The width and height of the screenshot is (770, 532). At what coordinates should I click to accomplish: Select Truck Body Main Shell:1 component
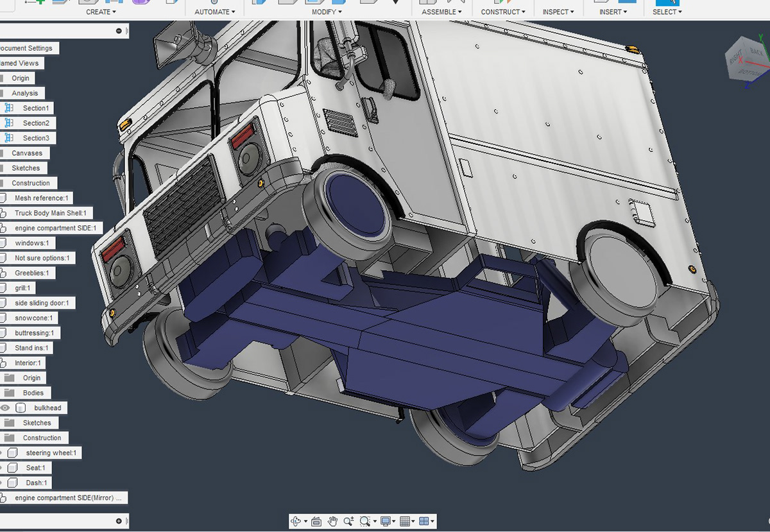pyautogui.click(x=47, y=212)
